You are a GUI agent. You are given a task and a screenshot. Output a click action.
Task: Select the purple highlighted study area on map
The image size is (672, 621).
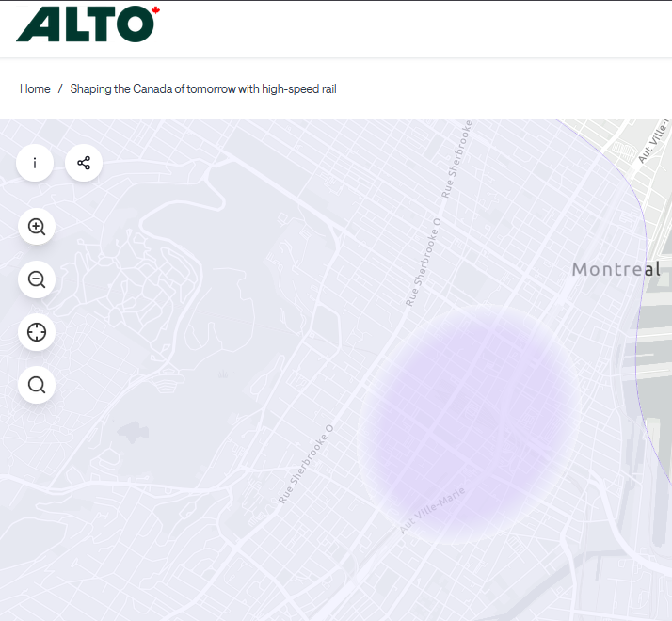point(470,424)
